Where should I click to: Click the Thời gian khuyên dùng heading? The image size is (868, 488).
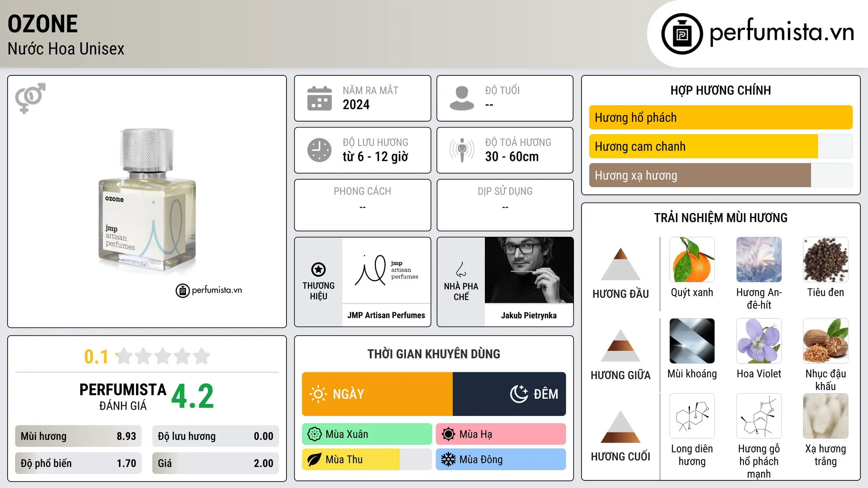point(434,354)
